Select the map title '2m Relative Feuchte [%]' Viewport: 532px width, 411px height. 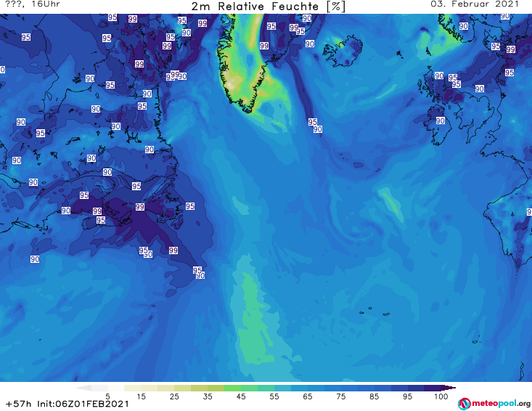(268, 7)
